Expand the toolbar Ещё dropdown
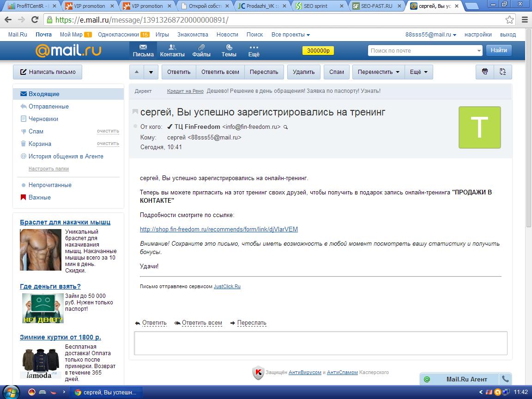532x399 pixels. pyautogui.click(x=419, y=72)
